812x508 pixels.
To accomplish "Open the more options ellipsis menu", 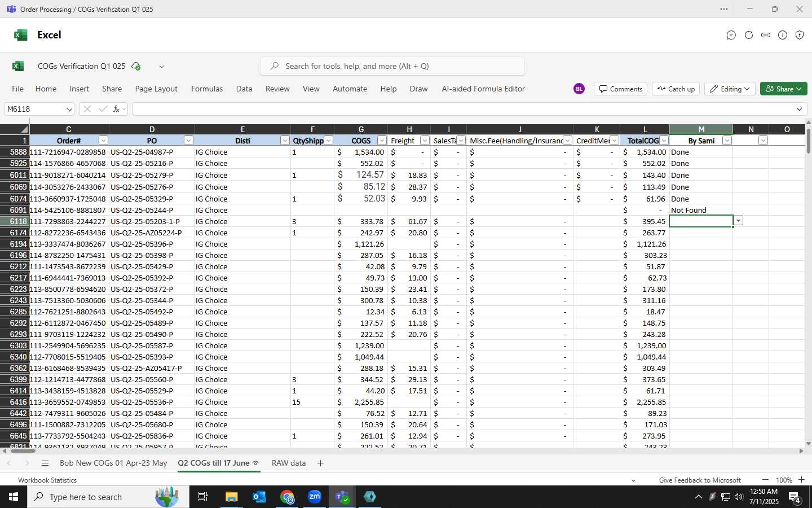I will pyautogui.click(x=724, y=9).
